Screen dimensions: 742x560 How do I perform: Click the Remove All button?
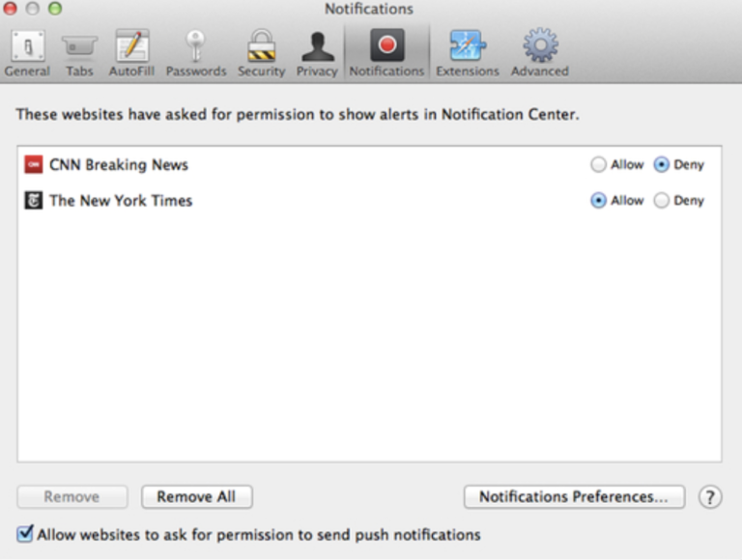(197, 497)
